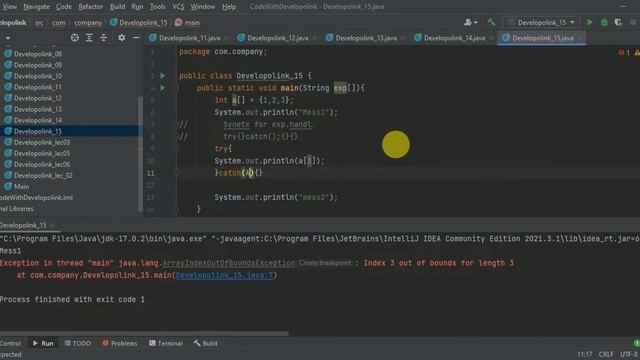Image resolution: width=640 pixels, height=360 pixels.
Task: Open the Code menu
Action: coord(64,7)
